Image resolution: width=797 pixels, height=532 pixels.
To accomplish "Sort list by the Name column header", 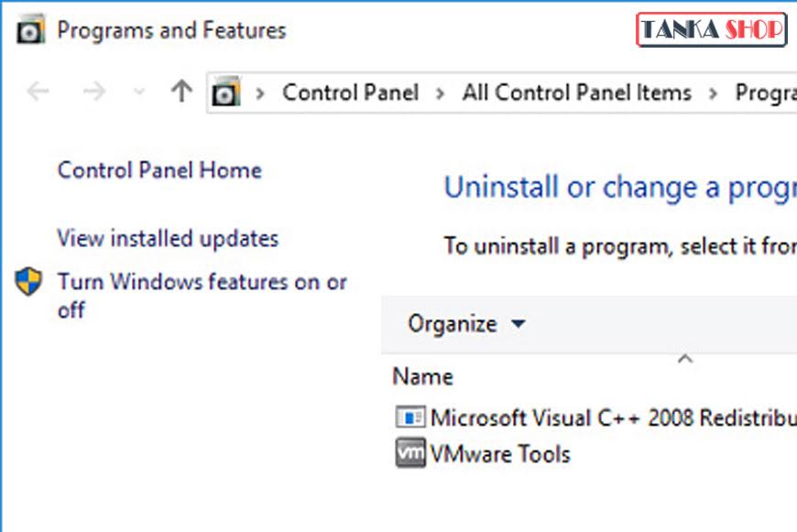I will point(423,376).
